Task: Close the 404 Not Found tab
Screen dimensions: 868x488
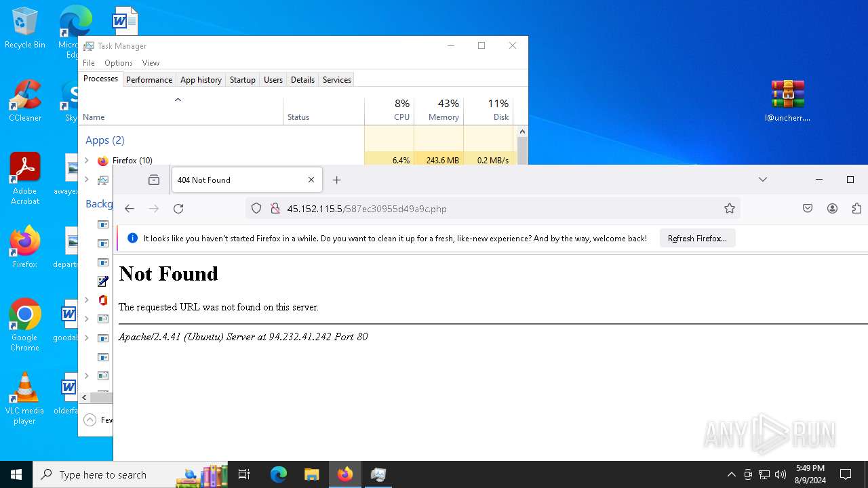Action: (311, 180)
